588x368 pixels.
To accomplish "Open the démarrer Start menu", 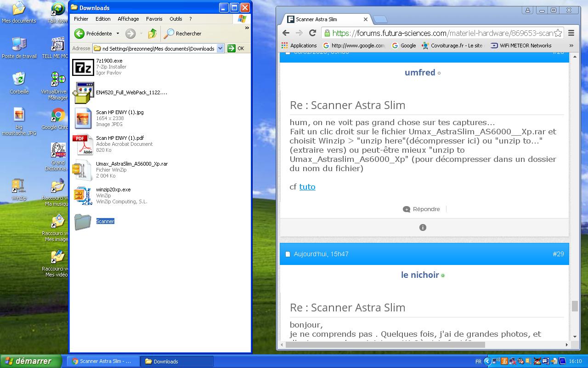I will point(31,361).
